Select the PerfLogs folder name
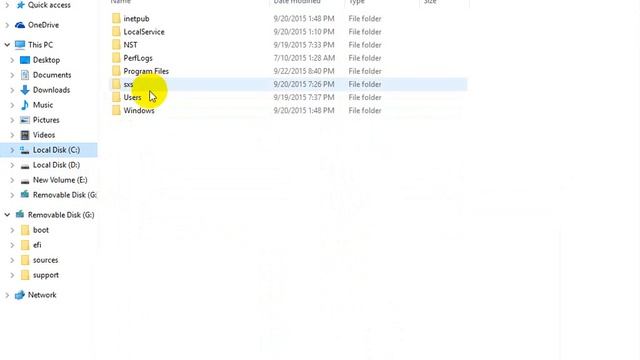 pos(138,58)
